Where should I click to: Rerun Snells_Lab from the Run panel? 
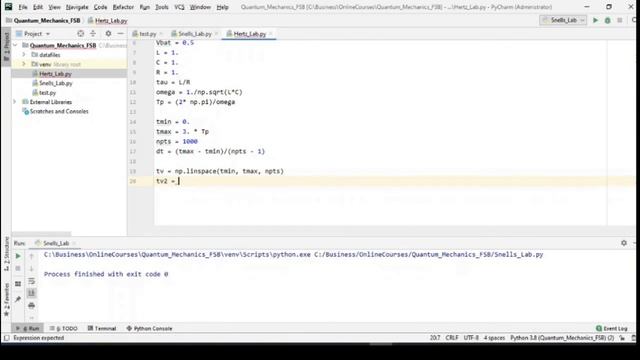[x=18, y=256]
